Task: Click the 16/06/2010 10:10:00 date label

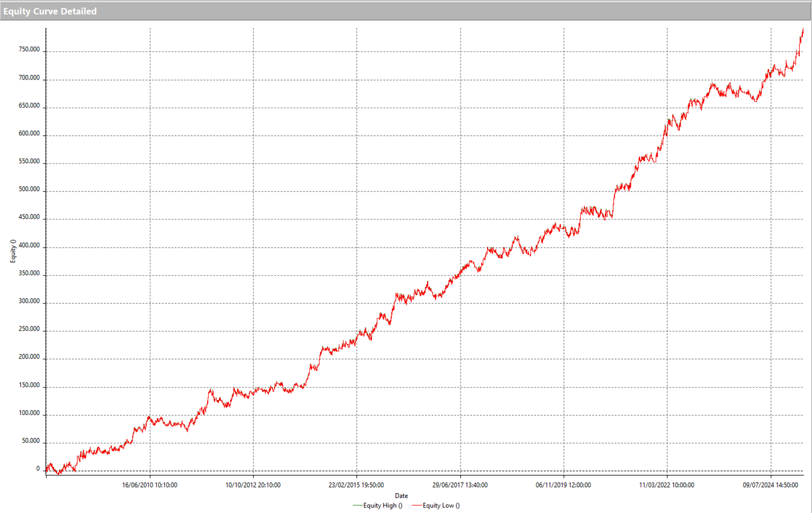Action: pos(149,485)
